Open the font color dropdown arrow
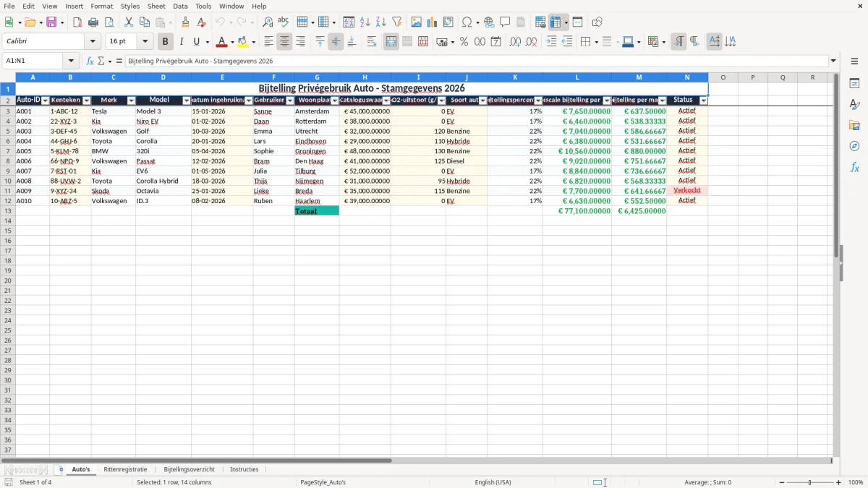This screenshot has width=868, height=488. [231, 43]
